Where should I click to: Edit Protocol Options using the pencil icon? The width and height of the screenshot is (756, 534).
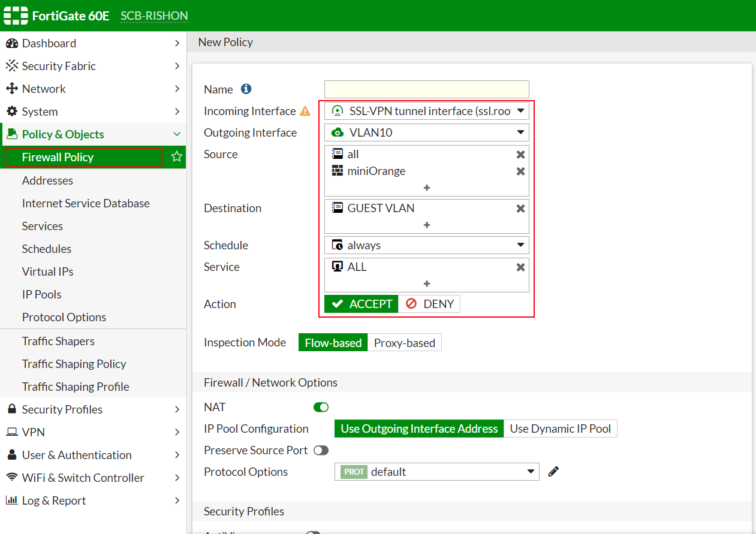point(553,472)
